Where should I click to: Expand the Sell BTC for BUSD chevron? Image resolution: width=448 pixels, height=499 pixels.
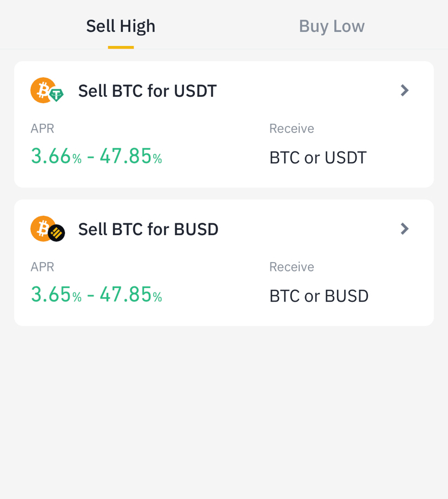coord(404,229)
